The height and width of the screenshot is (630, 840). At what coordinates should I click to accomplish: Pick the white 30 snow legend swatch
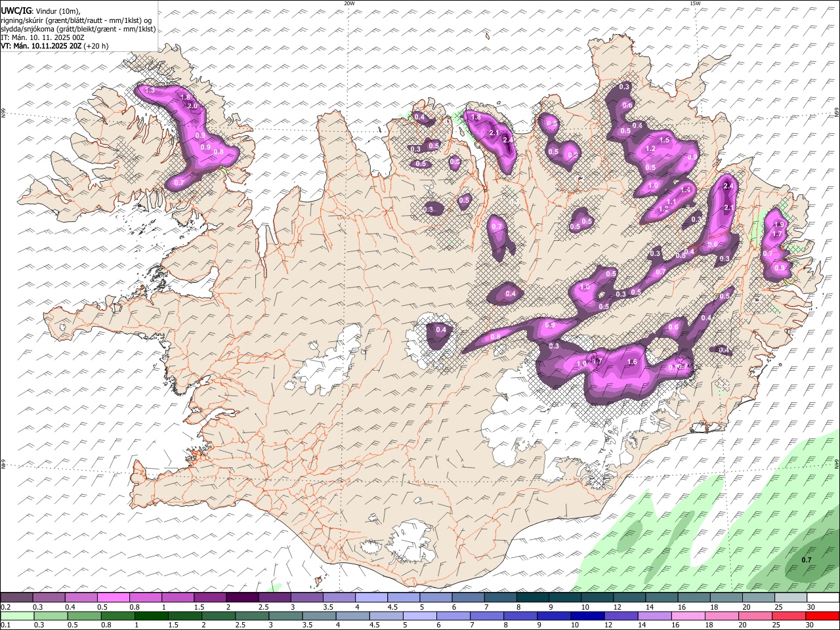823,597
